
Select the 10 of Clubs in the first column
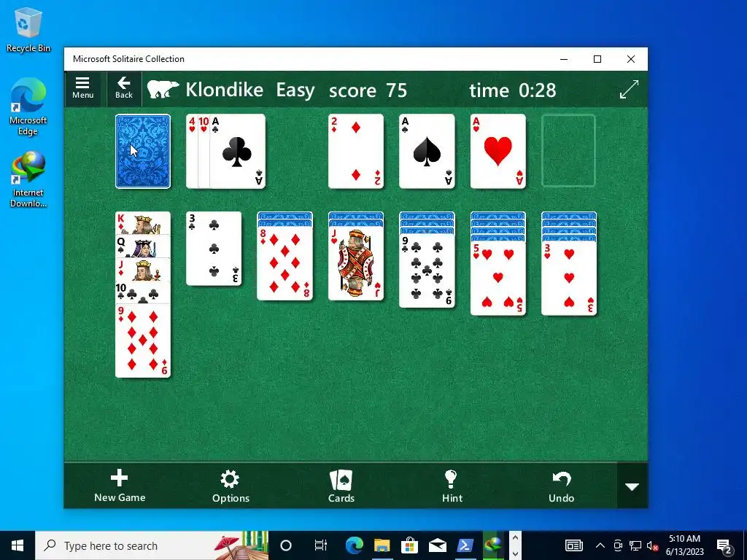(143, 292)
